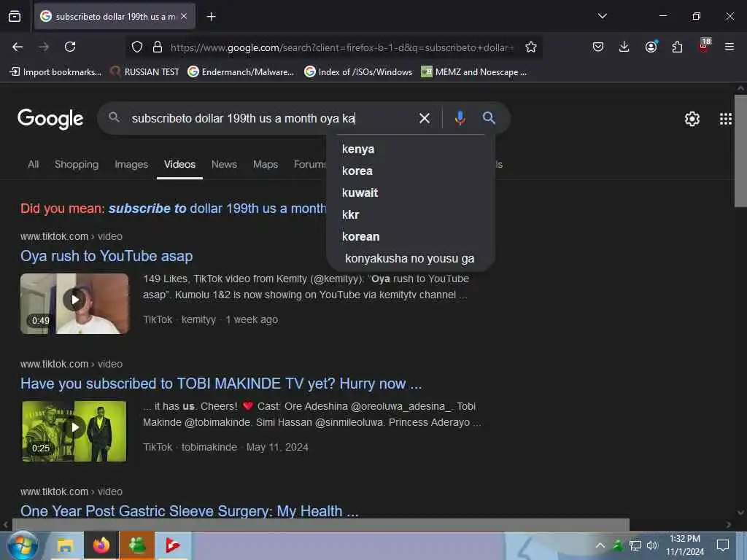The image size is (747, 560).
Task: Start voice search with microphone
Action: [460, 118]
